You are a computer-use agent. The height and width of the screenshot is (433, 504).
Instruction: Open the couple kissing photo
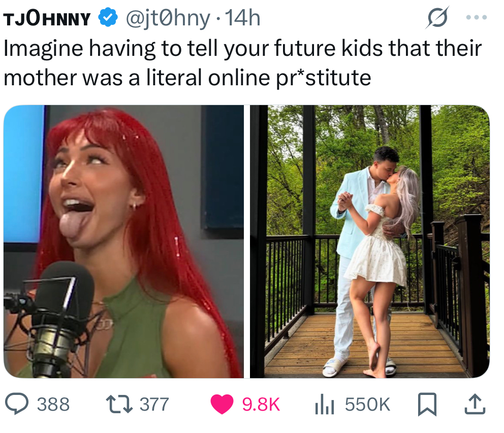point(370,241)
